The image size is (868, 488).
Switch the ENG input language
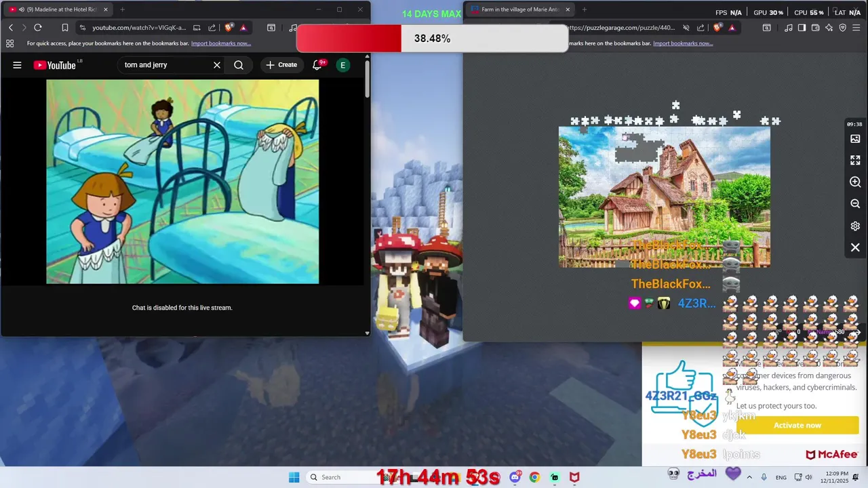[x=781, y=477]
